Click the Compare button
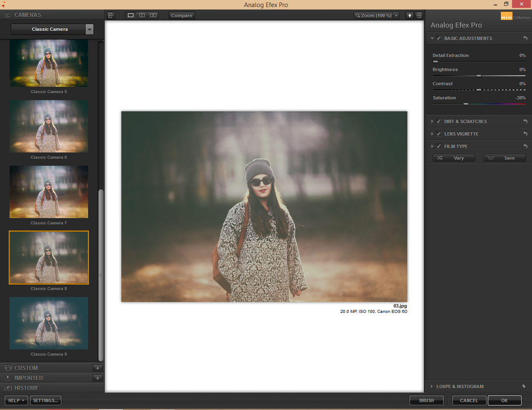532x410 pixels. tap(182, 15)
